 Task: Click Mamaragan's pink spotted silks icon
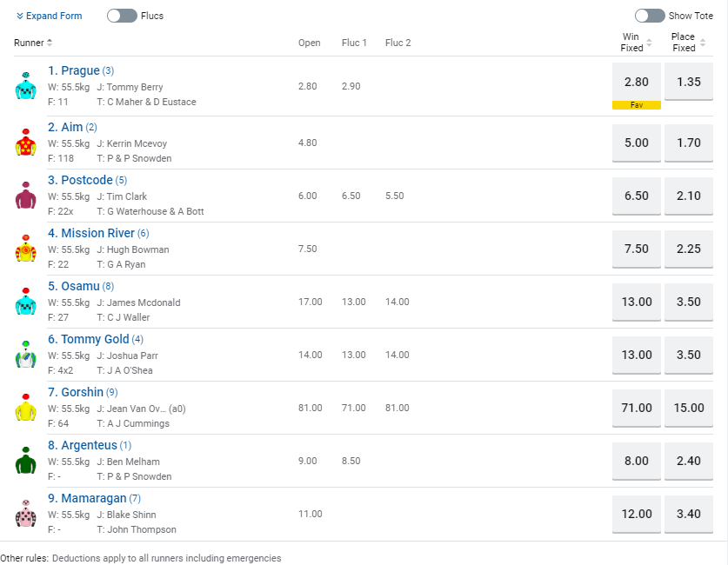25,514
